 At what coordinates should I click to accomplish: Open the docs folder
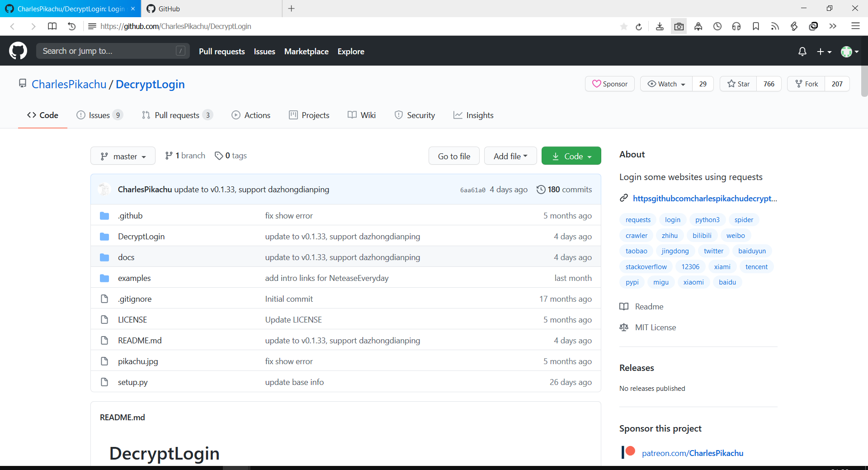point(126,257)
